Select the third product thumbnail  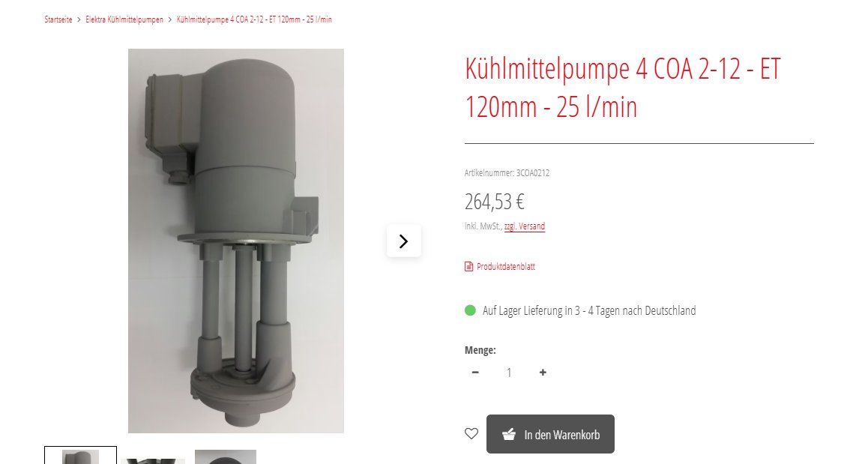(226, 457)
